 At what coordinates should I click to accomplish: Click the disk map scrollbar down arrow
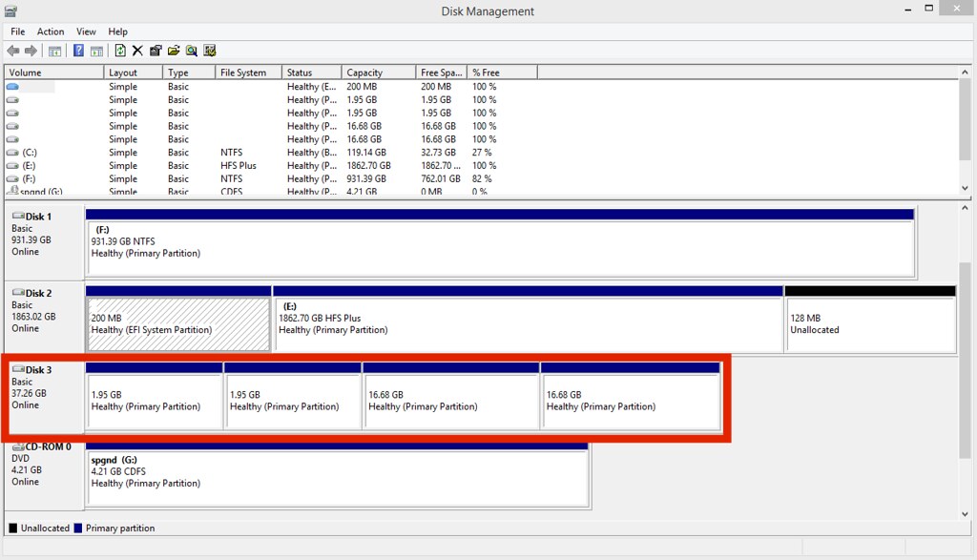pos(965,514)
